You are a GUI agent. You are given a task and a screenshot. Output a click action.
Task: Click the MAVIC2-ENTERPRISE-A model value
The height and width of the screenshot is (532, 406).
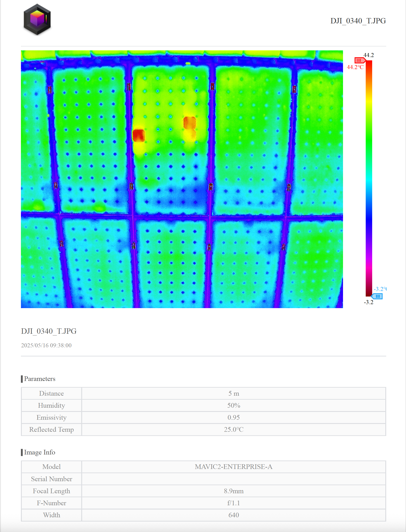click(233, 467)
